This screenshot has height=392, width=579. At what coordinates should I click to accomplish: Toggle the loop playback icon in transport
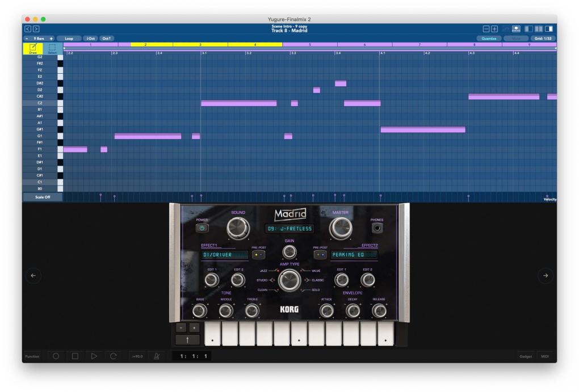pyautogui.click(x=114, y=356)
